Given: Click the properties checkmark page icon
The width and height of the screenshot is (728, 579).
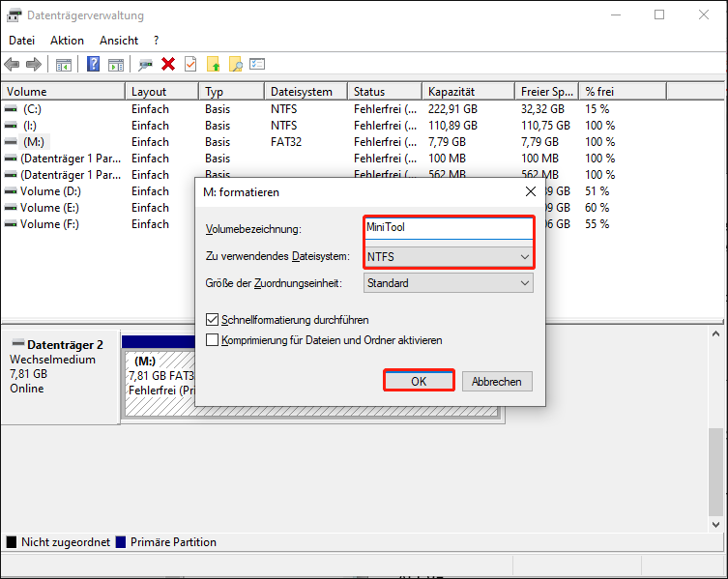Looking at the screenshot, I should (x=190, y=64).
